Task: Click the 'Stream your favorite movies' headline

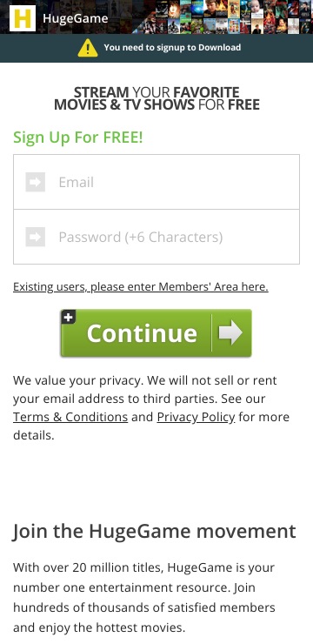Action: [x=156, y=98]
